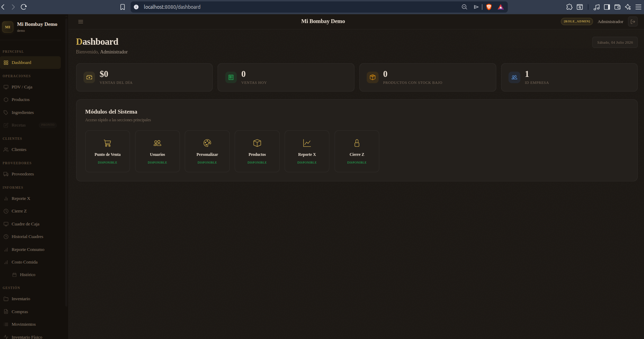Viewport: 644px width, 339px height.
Task: Click the Mi Bombay Demo sidebar title
Action: pos(37,24)
